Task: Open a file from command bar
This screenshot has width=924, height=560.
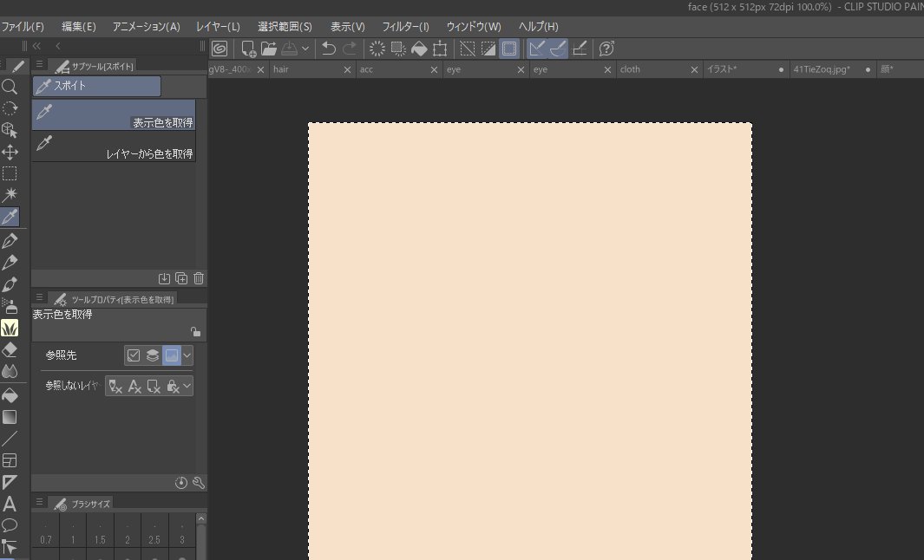Action: [269, 49]
